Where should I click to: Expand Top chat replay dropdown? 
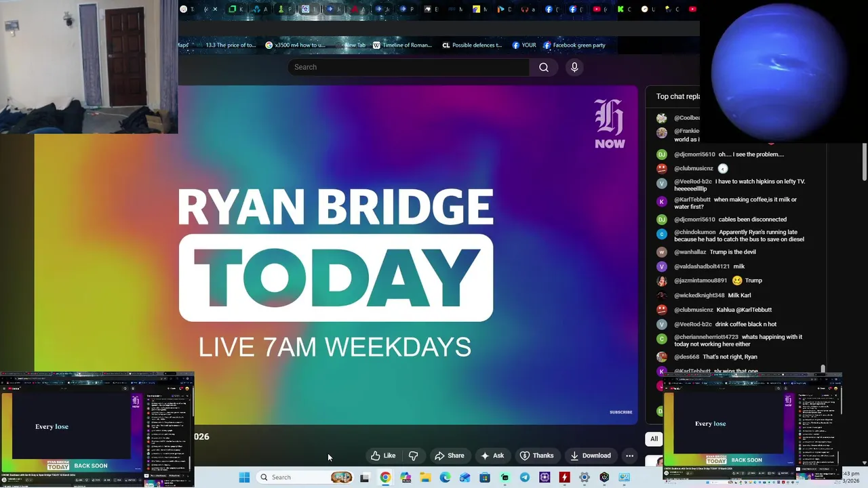pos(677,96)
